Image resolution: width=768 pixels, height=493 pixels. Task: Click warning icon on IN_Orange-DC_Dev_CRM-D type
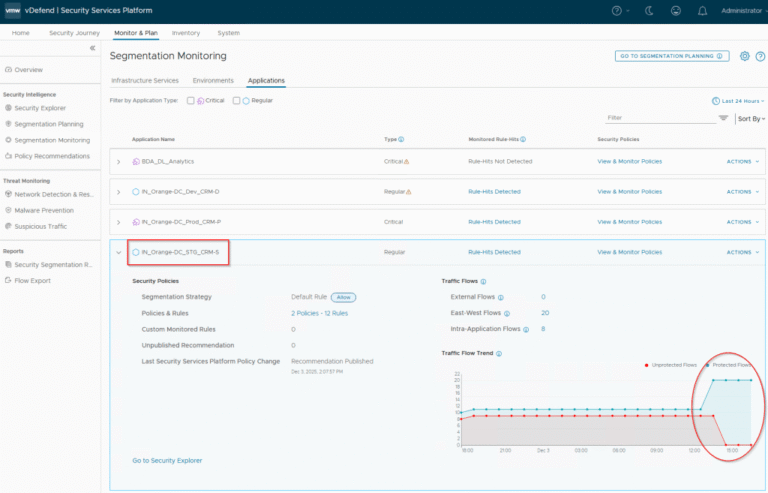point(409,192)
